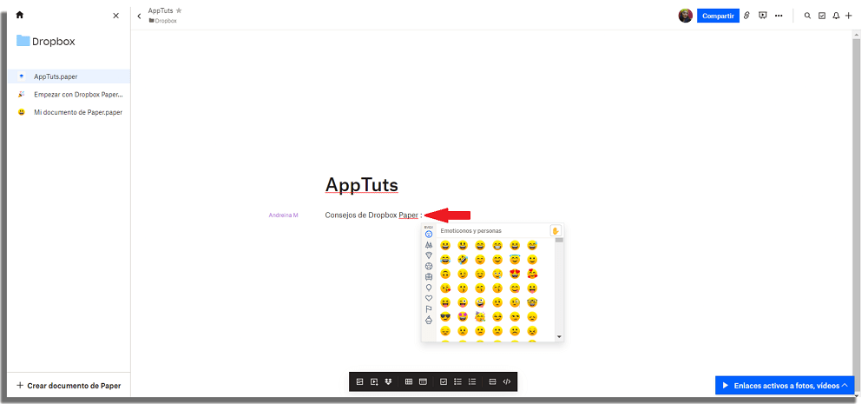Select the symbols emoji category (heart)
868x404 pixels.
tap(429, 298)
